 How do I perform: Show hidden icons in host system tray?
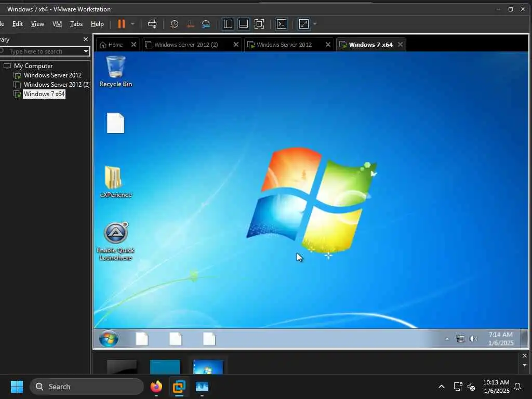coord(442,387)
